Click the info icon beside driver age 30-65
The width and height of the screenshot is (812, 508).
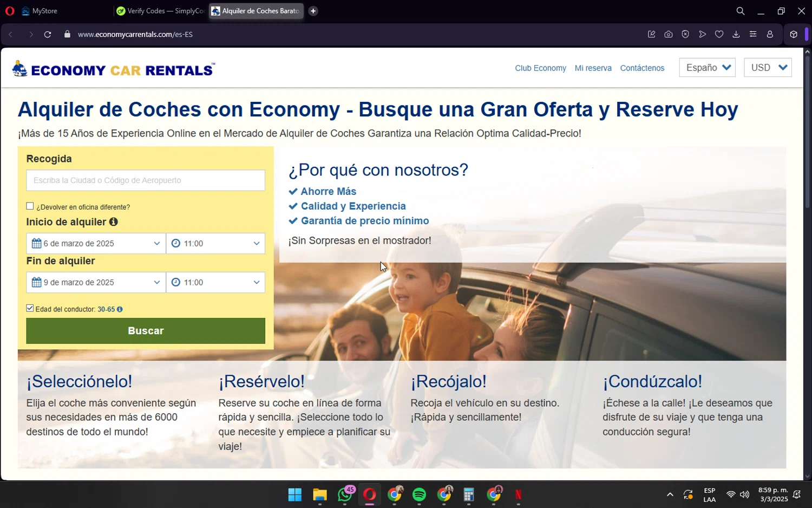click(x=120, y=309)
